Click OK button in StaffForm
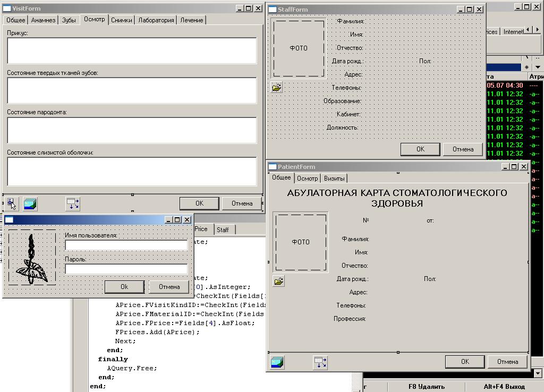Screen dimensions: 544x392 (420, 149)
